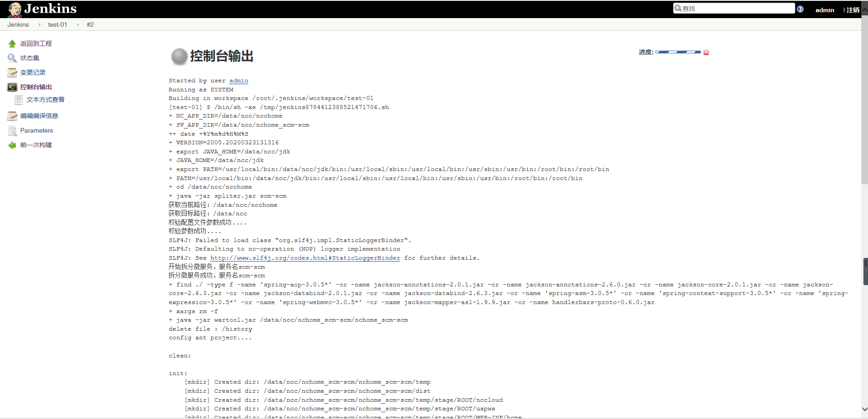This screenshot has width=868, height=419.
Task: Click the green up arrow icon for 返回到工程
Action: (12, 44)
